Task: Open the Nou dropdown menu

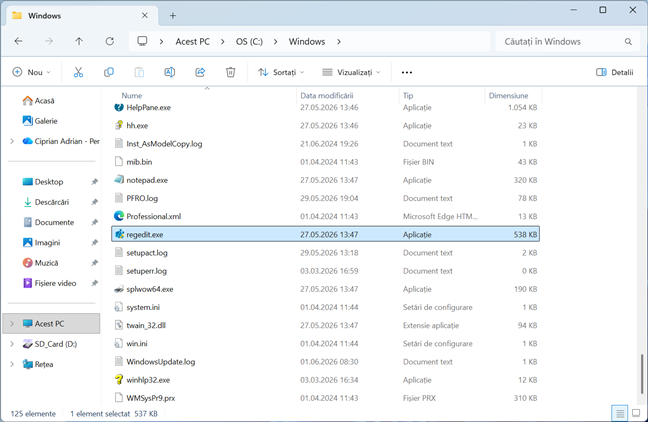Action: click(32, 72)
